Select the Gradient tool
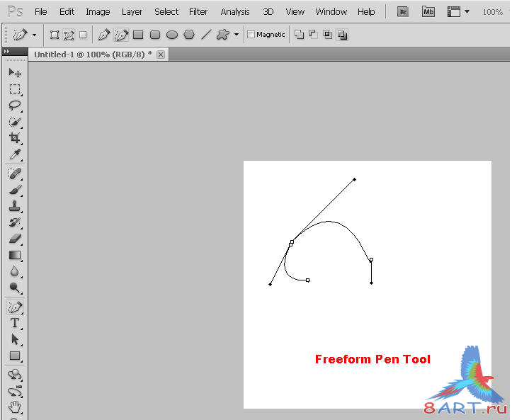This screenshot has width=512, height=420. (x=15, y=255)
